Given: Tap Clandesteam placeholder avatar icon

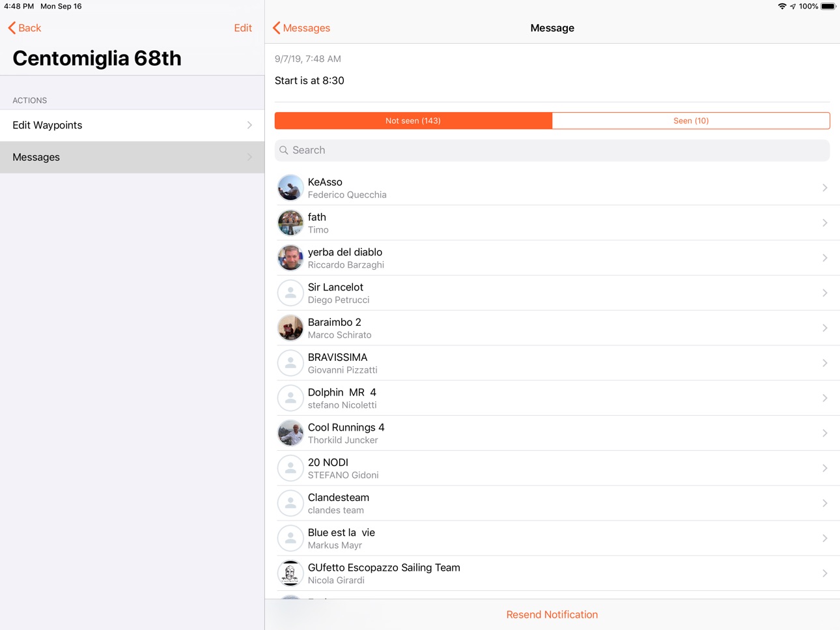Looking at the screenshot, I should (x=290, y=504).
